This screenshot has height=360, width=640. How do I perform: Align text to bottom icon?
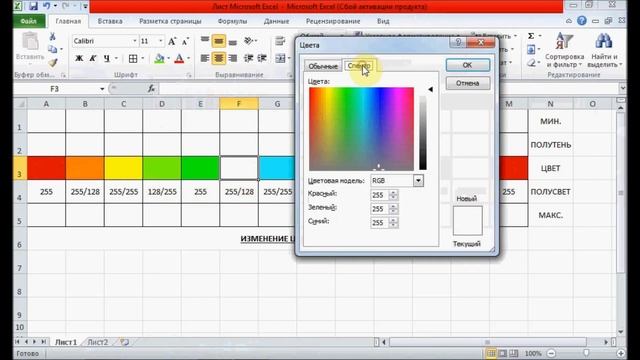(x=233, y=41)
